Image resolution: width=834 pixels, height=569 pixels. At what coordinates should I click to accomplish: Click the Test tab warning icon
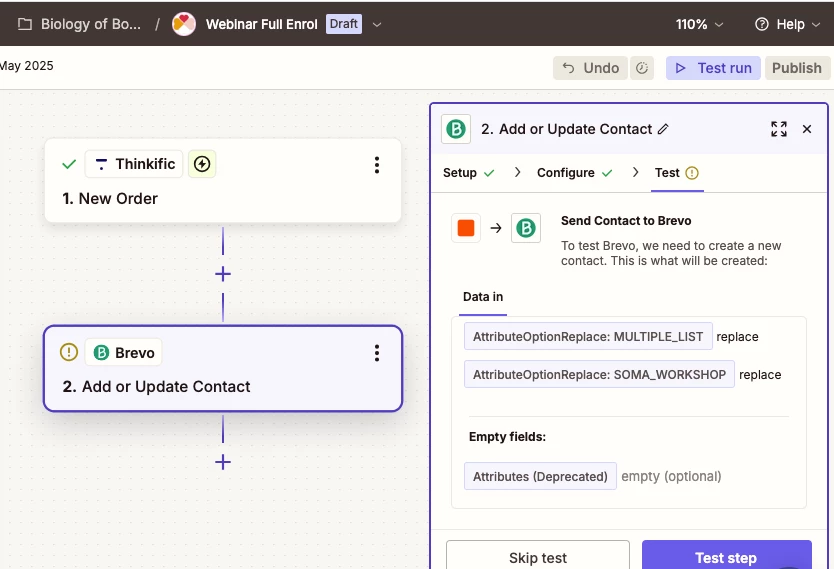point(692,173)
